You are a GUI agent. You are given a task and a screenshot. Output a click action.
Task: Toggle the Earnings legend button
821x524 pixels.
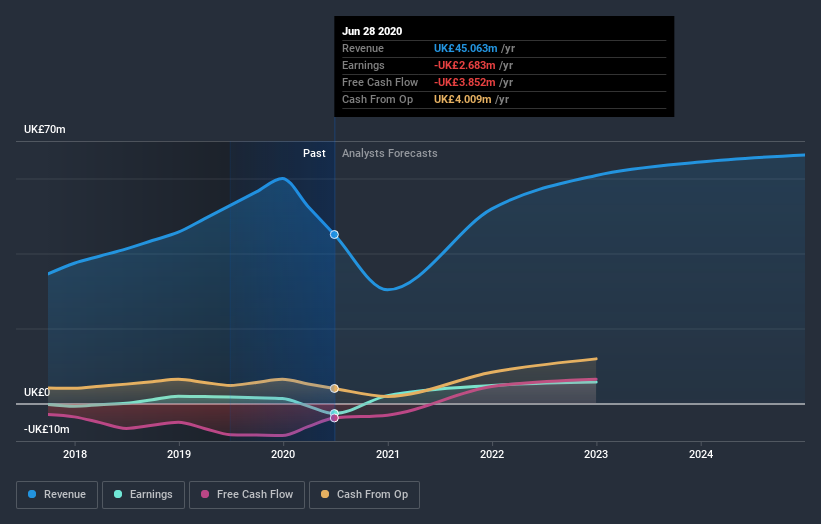(143, 495)
